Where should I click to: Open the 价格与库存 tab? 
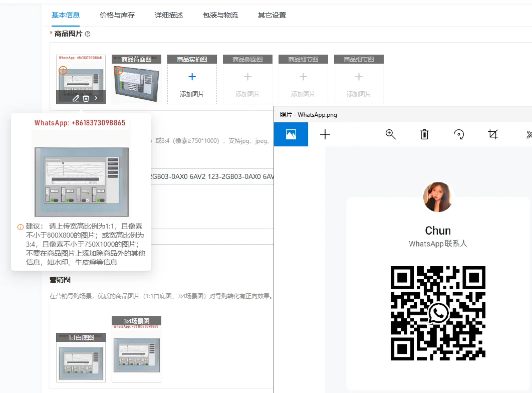[x=117, y=15]
